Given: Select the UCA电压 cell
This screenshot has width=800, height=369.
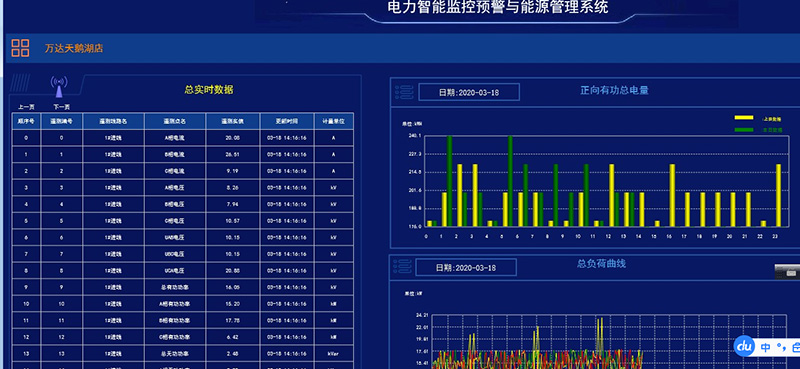Looking at the screenshot, I should point(175,270).
